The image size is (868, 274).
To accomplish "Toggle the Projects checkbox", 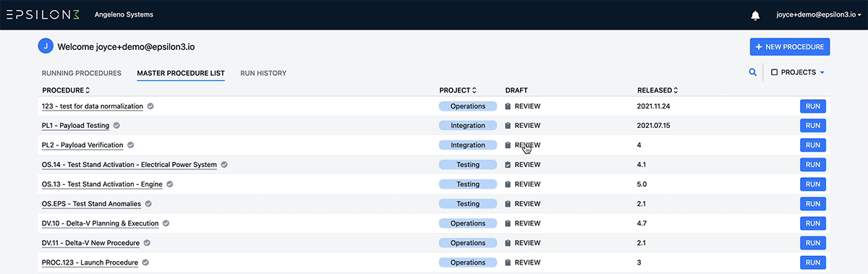I will coord(774,72).
